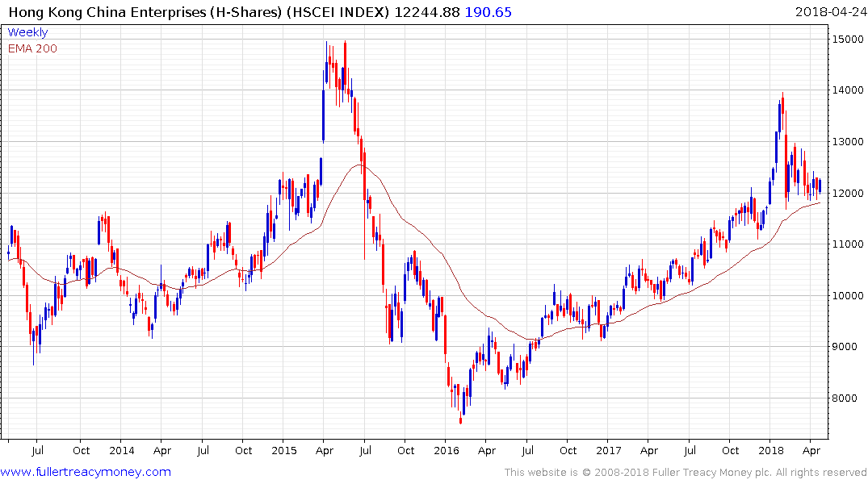The image size is (868, 484).
Task: Open the www.fullertreacymoney.com link
Action: pyautogui.click(x=86, y=472)
